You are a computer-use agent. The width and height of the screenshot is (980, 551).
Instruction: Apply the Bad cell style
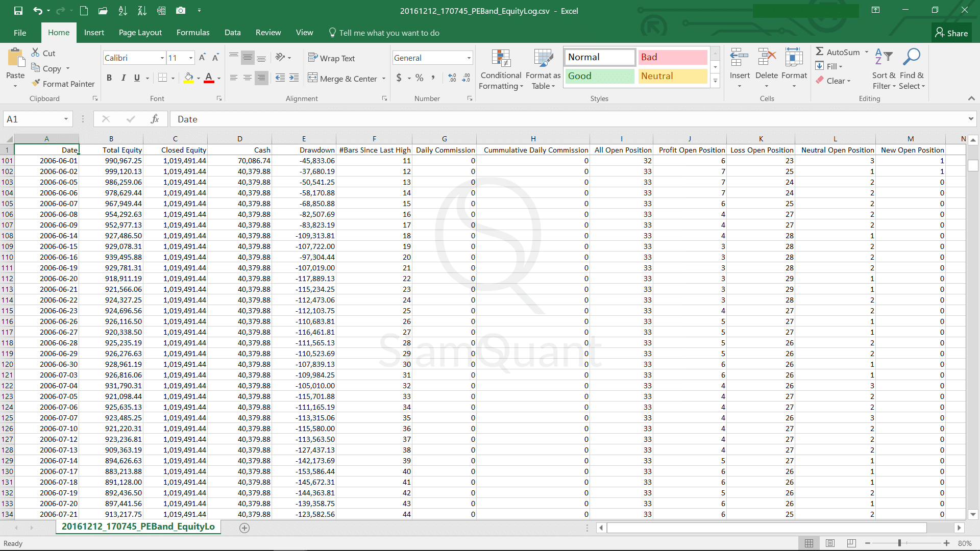(672, 57)
